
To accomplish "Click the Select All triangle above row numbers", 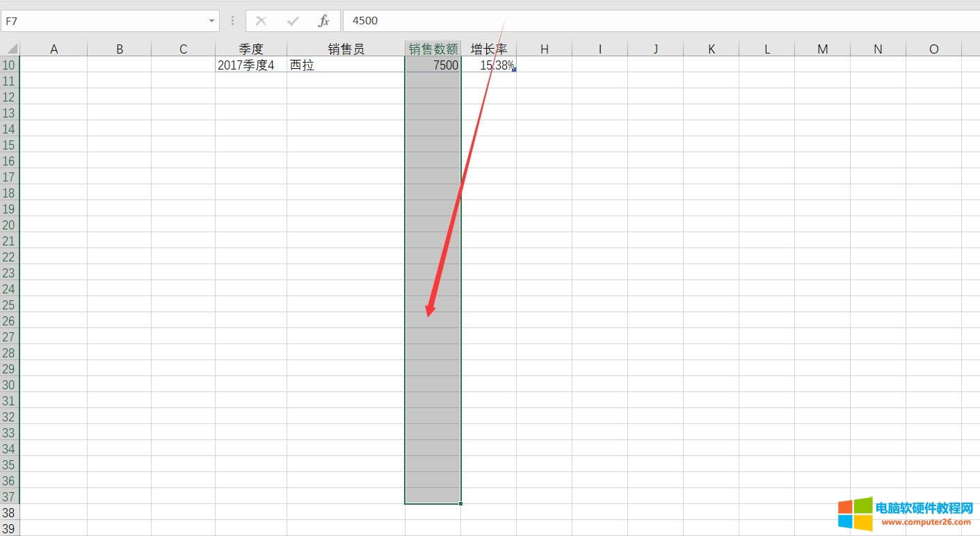I will click(10, 48).
